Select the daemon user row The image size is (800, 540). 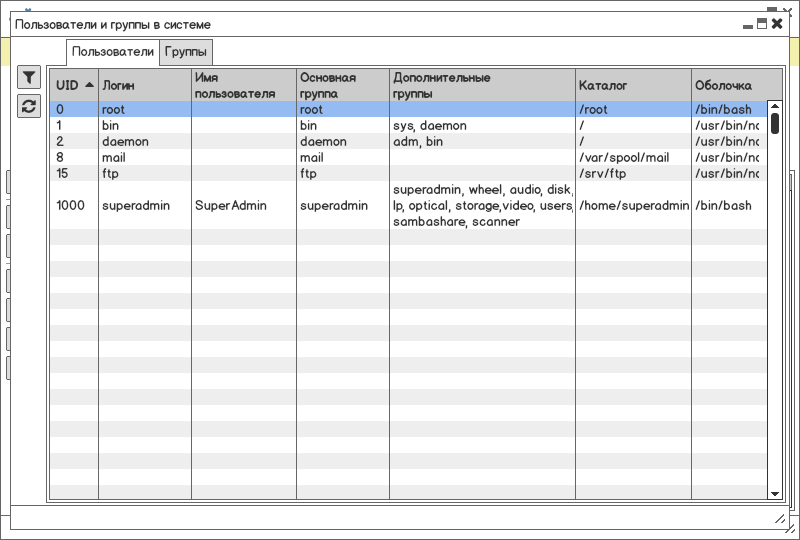(x=408, y=141)
